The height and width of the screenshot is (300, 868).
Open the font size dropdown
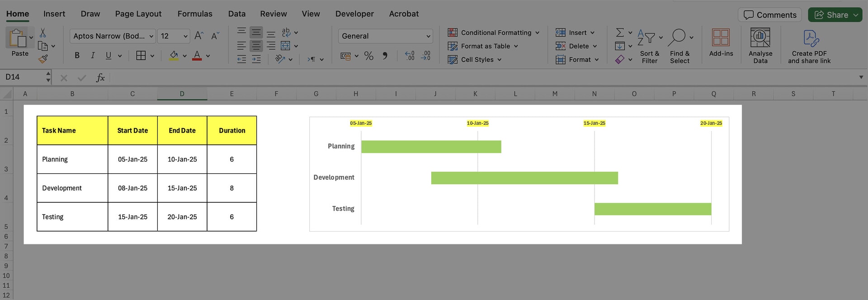click(x=185, y=36)
